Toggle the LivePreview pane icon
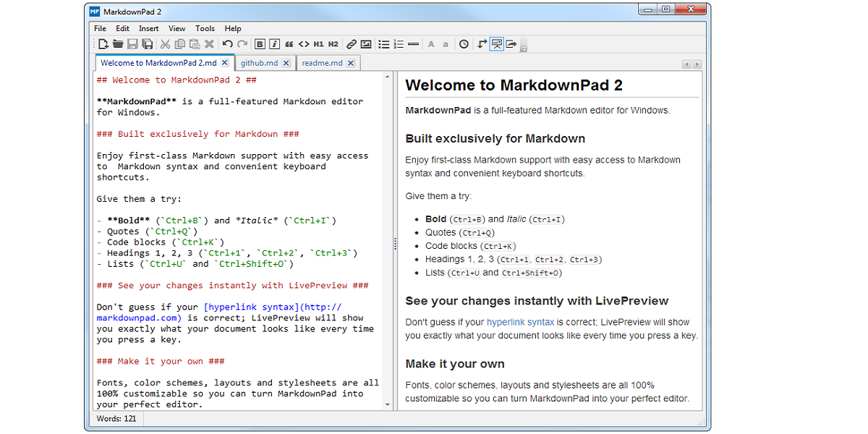The height and width of the screenshot is (434, 868). (x=496, y=43)
